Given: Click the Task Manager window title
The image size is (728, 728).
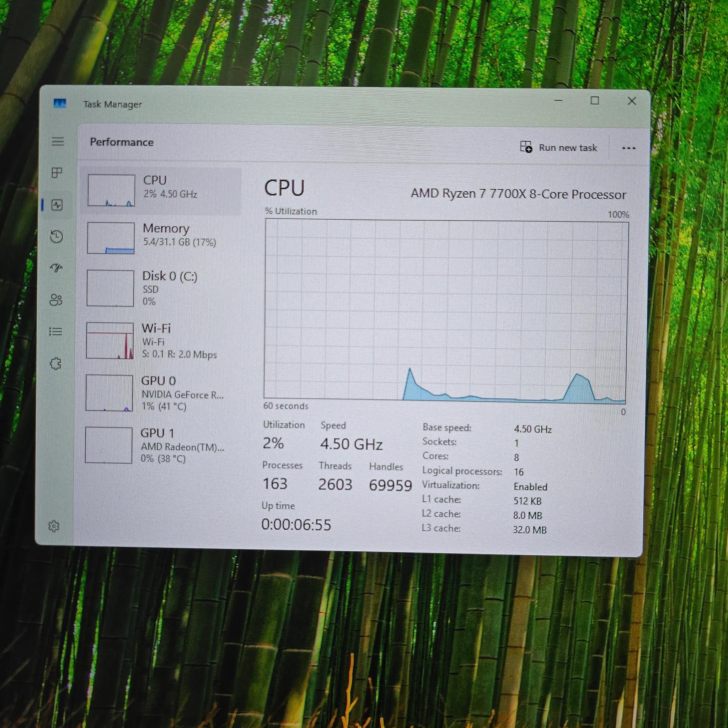Looking at the screenshot, I should tap(112, 105).
